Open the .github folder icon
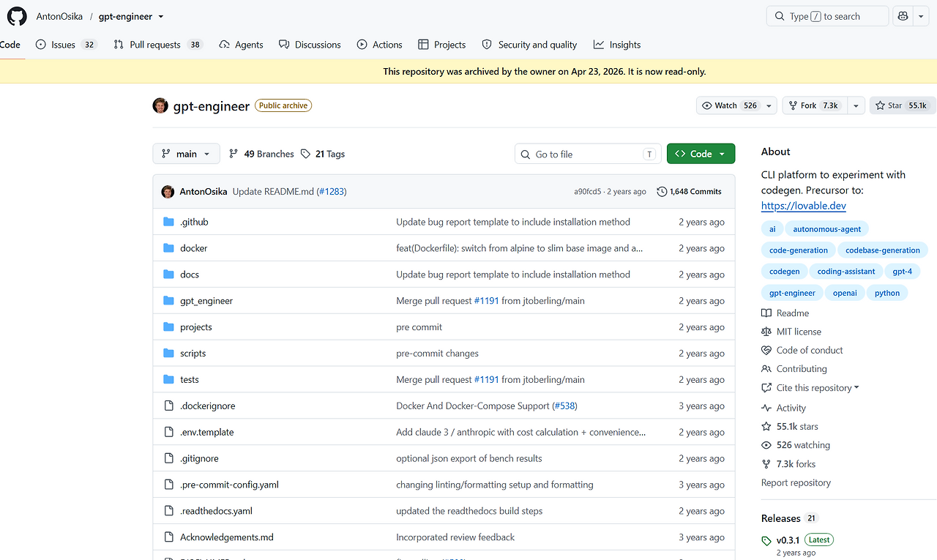This screenshot has height=560, width=937. (x=168, y=222)
